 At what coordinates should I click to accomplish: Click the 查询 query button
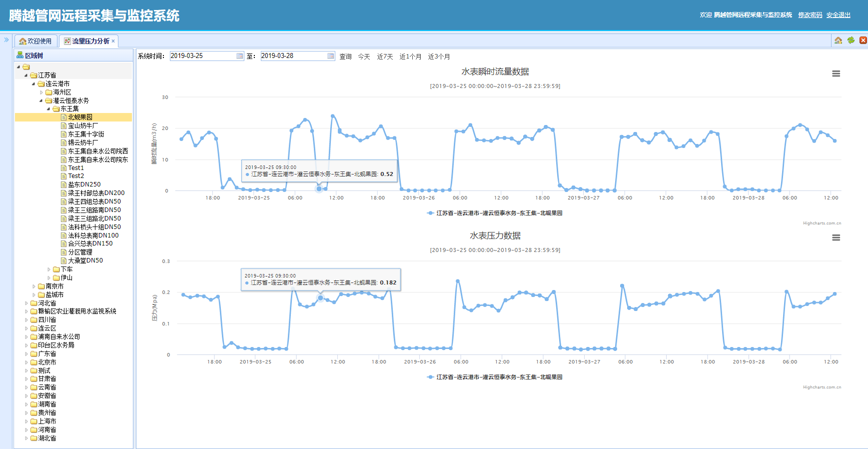click(345, 56)
